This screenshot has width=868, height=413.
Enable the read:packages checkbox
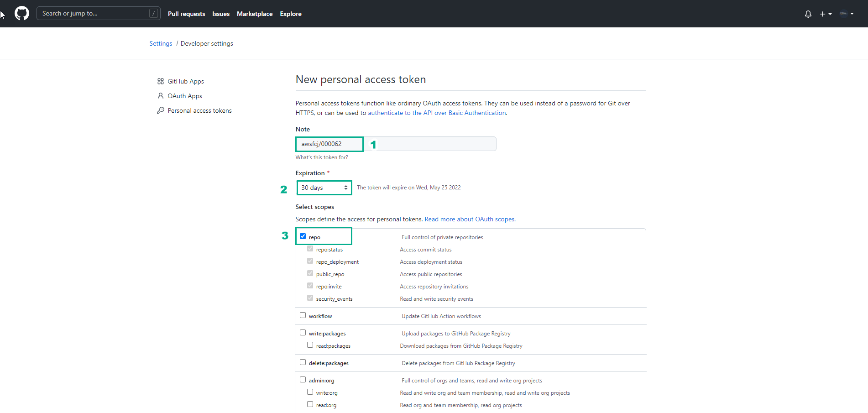coord(310,345)
